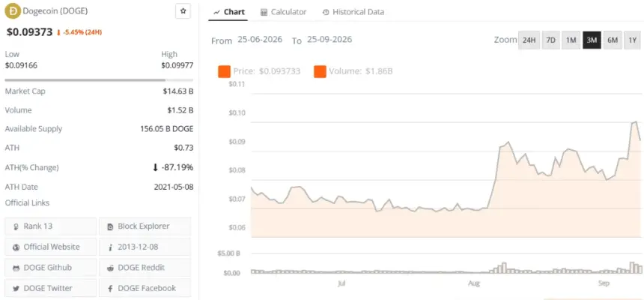Viewport: 644px width, 300px height.
Task: Set chart zoom to 6M
Action: click(x=613, y=40)
